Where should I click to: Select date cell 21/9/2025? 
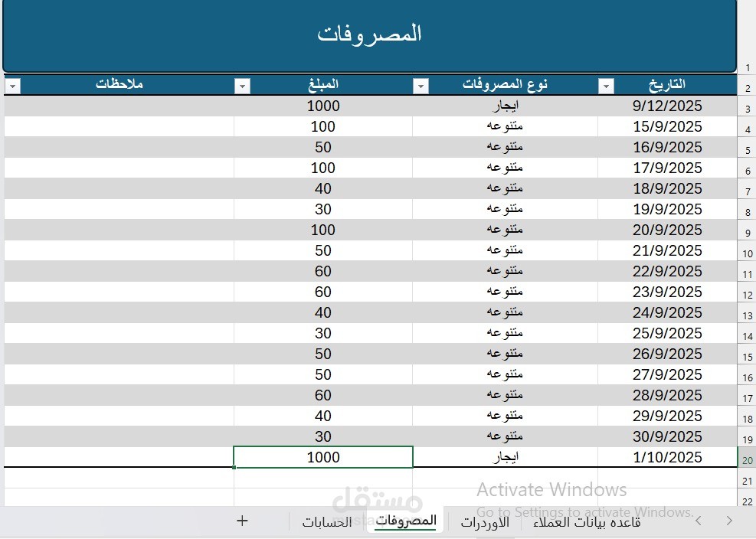point(667,250)
